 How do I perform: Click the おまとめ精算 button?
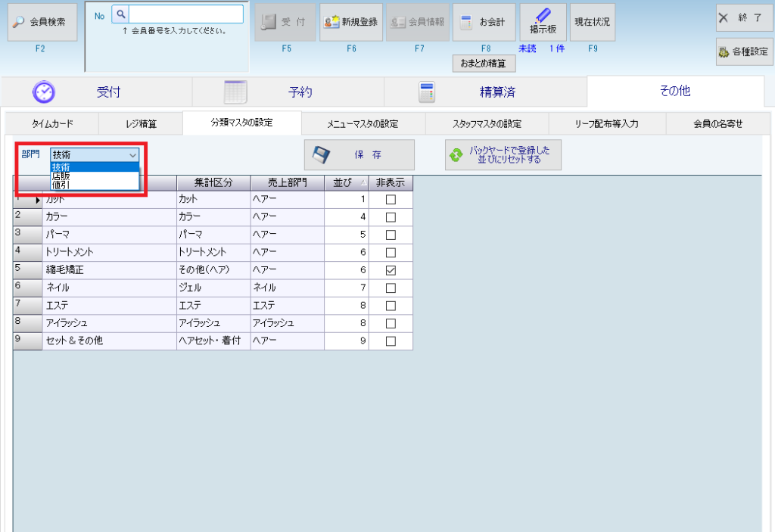pos(484,64)
